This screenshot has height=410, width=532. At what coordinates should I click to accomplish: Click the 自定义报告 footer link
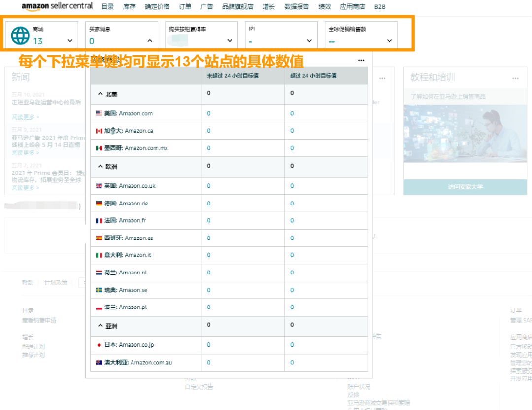coord(199,387)
